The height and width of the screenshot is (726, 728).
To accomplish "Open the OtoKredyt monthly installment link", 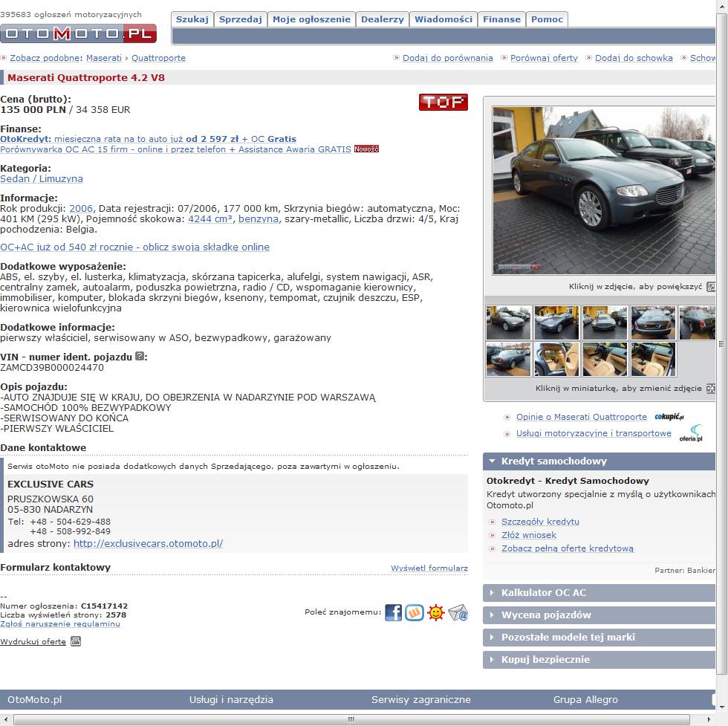I will point(148,139).
